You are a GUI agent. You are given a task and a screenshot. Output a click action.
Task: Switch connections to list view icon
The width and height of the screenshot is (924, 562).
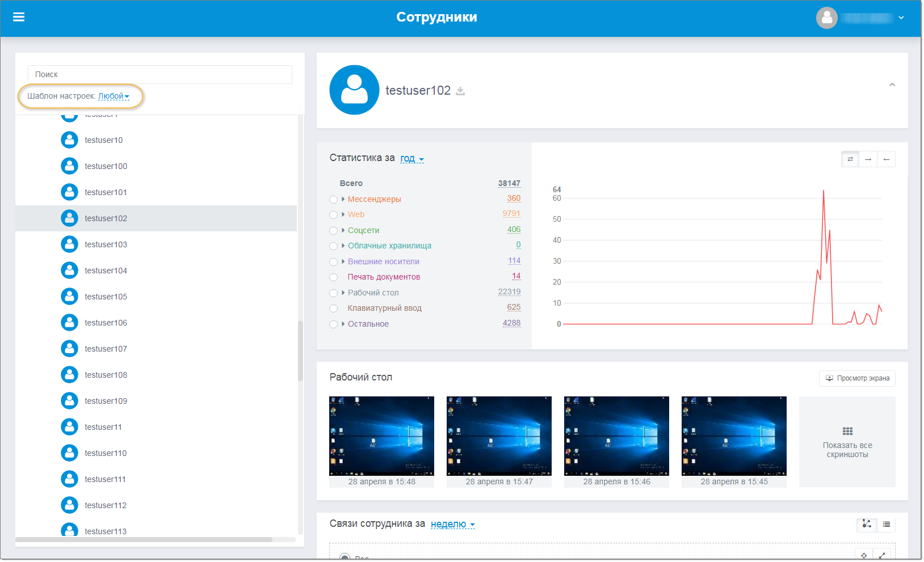click(x=886, y=524)
